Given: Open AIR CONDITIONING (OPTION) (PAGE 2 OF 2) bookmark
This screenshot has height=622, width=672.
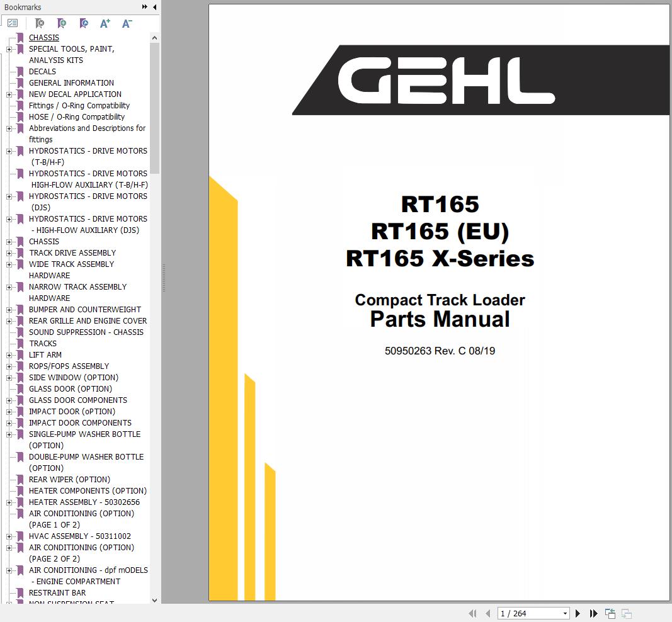Looking at the screenshot, I should click(x=81, y=553).
